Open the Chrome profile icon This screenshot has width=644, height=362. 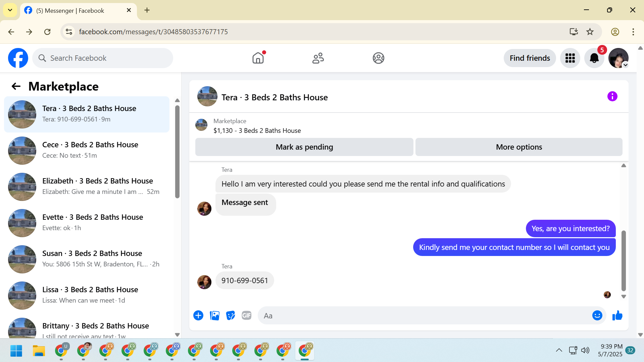point(615,32)
